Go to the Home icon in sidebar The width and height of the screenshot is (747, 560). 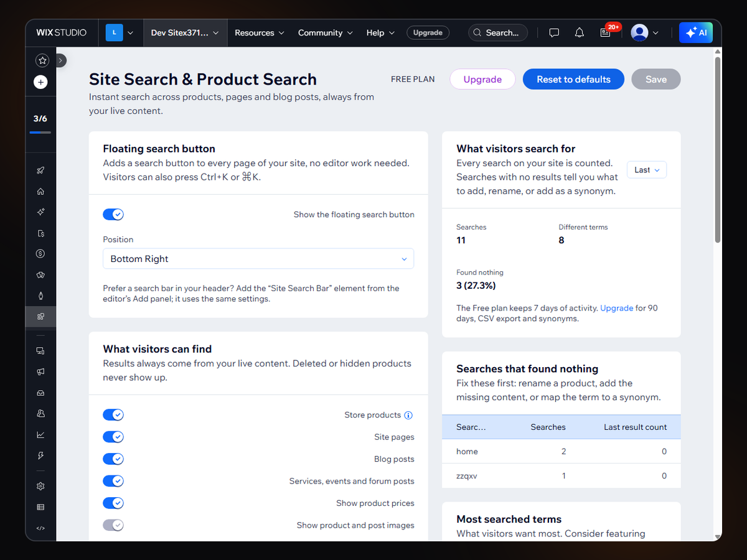(40, 192)
